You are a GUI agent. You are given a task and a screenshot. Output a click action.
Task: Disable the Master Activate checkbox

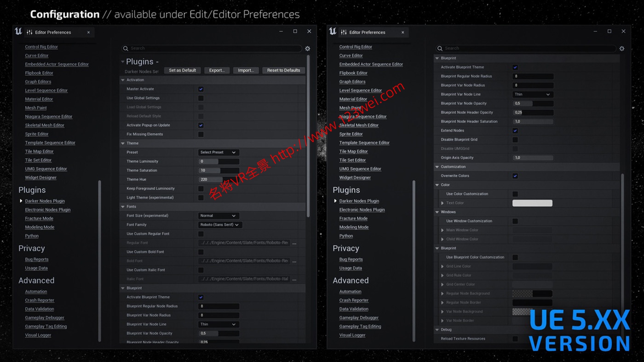[201, 89]
